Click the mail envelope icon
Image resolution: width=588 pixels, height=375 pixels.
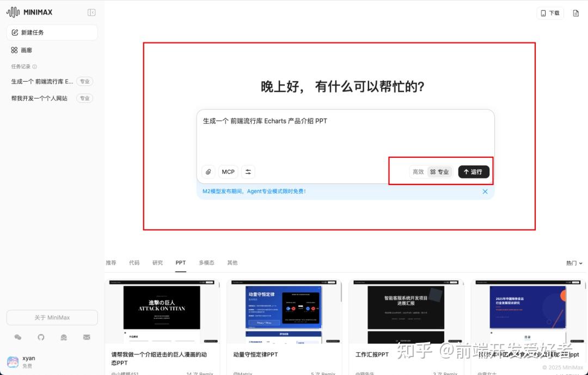pyautogui.click(x=87, y=337)
